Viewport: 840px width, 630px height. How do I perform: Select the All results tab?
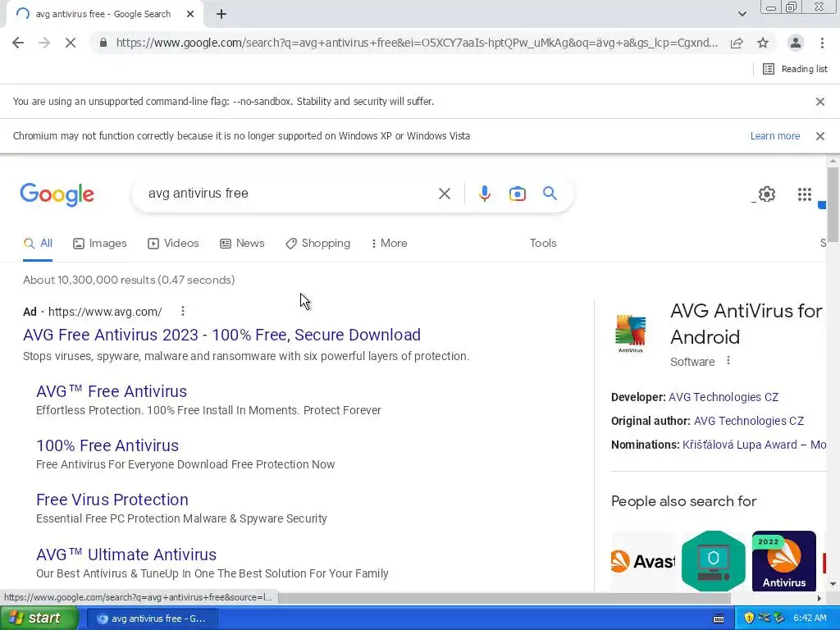click(x=38, y=244)
